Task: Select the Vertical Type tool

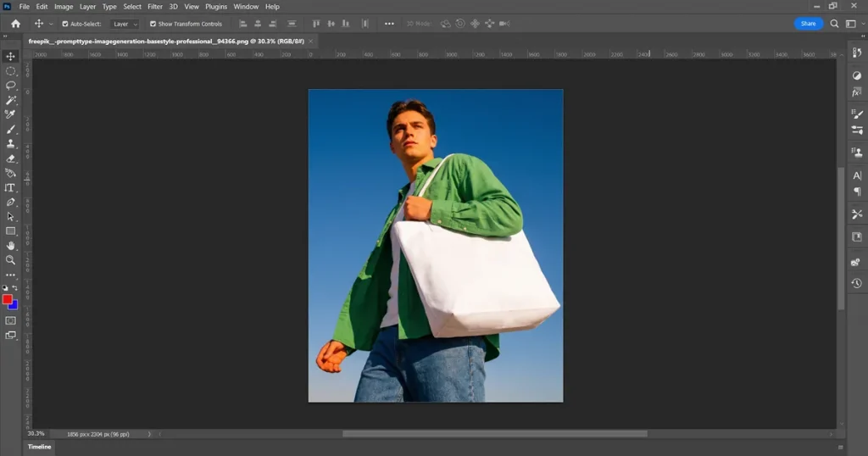Action: (x=10, y=188)
